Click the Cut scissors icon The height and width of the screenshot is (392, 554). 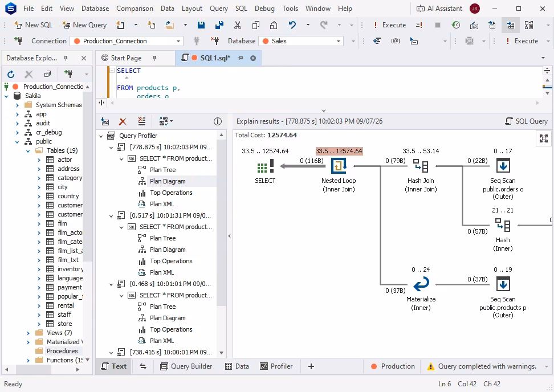(x=238, y=25)
